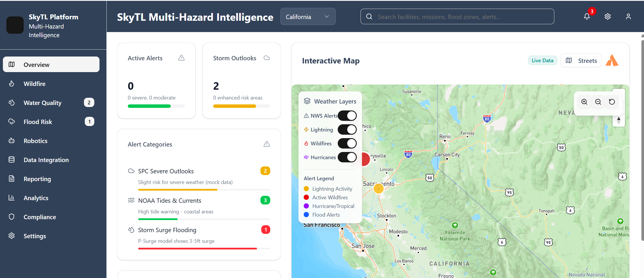This screenshot has height=278, width=644.
Task: Click Alert Categories warning triangle icon
Action: tap(267, 144)
